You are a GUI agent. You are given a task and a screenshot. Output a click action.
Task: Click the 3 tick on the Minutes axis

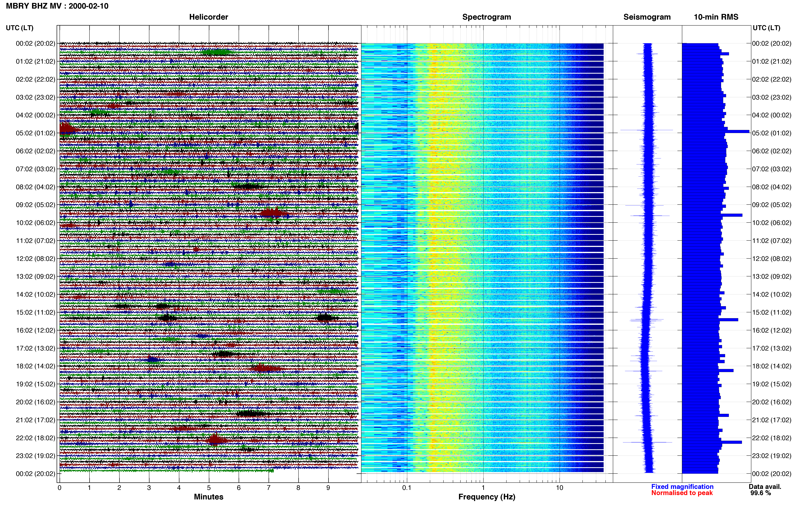tap(149, 487)
